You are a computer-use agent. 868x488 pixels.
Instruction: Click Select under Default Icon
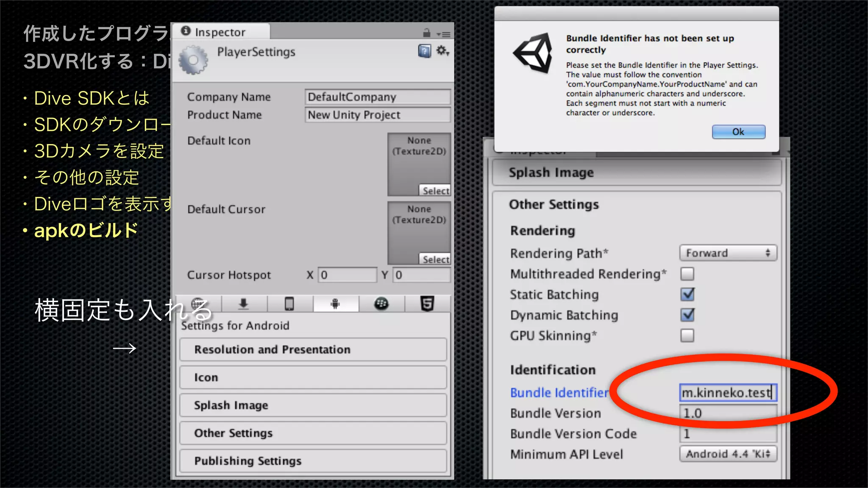point(435,191)
